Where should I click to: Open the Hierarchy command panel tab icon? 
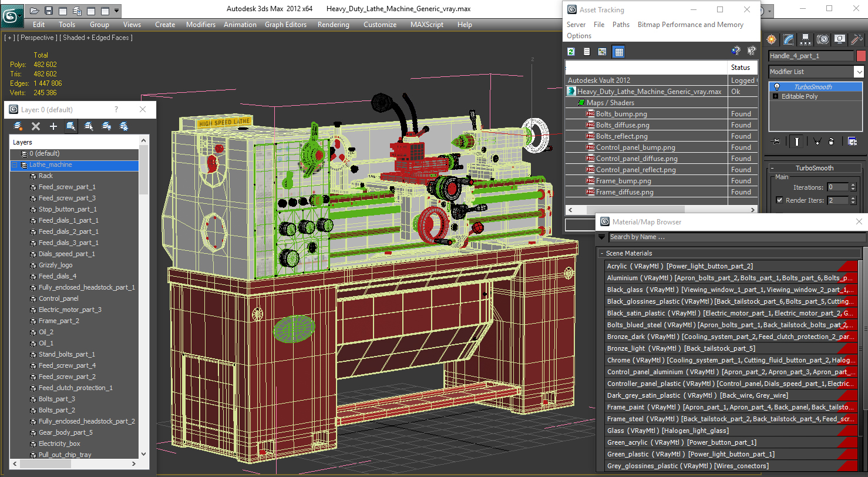pyautogui.click(x=806, y=39)
